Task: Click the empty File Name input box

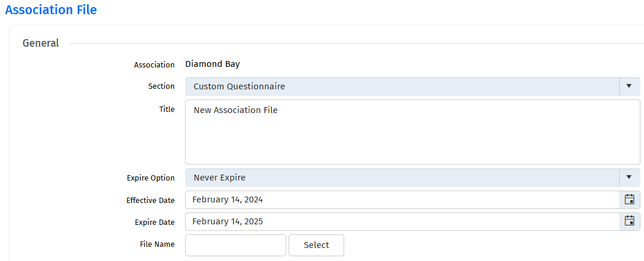Action: tap(235, 245)
